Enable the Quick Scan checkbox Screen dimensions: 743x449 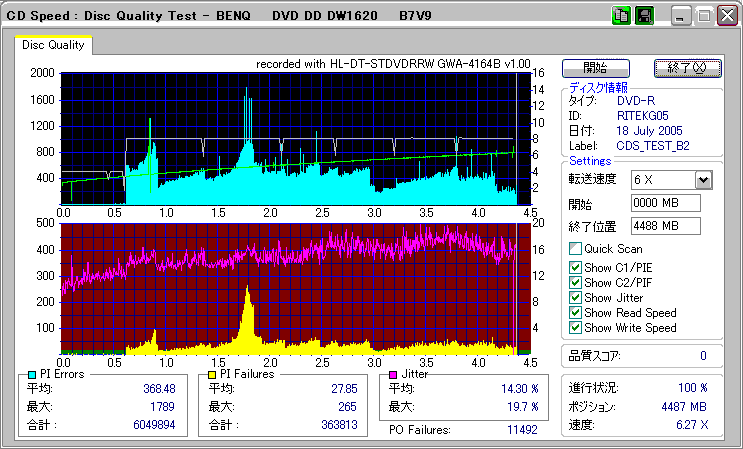tap(575, 249)
